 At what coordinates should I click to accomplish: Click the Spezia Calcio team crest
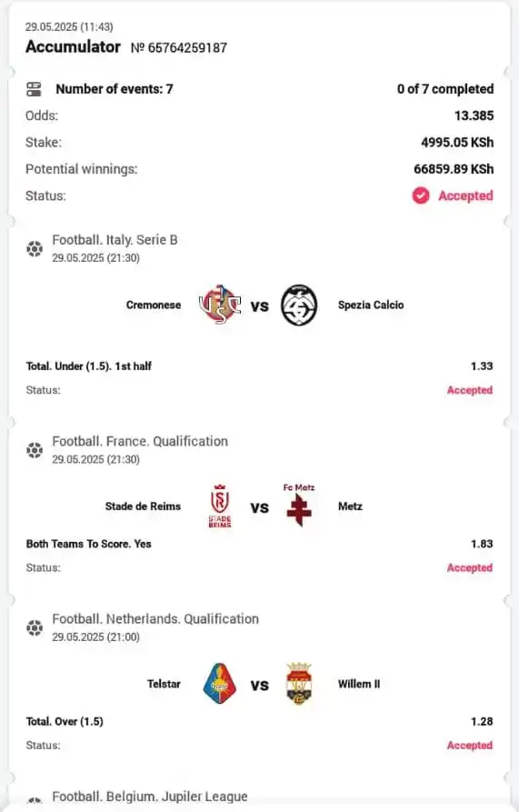click(299, 305)
